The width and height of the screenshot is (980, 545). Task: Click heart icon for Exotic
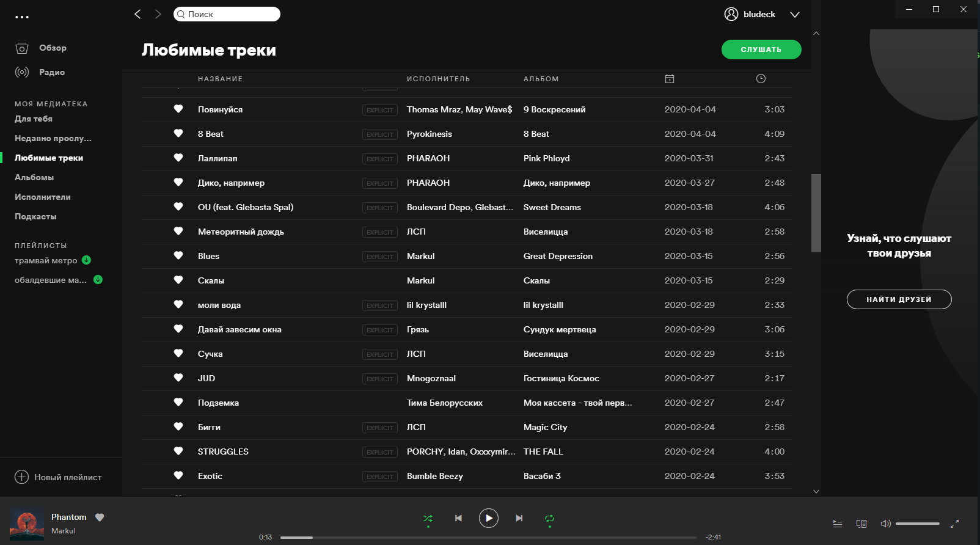[x=178, y=475]
